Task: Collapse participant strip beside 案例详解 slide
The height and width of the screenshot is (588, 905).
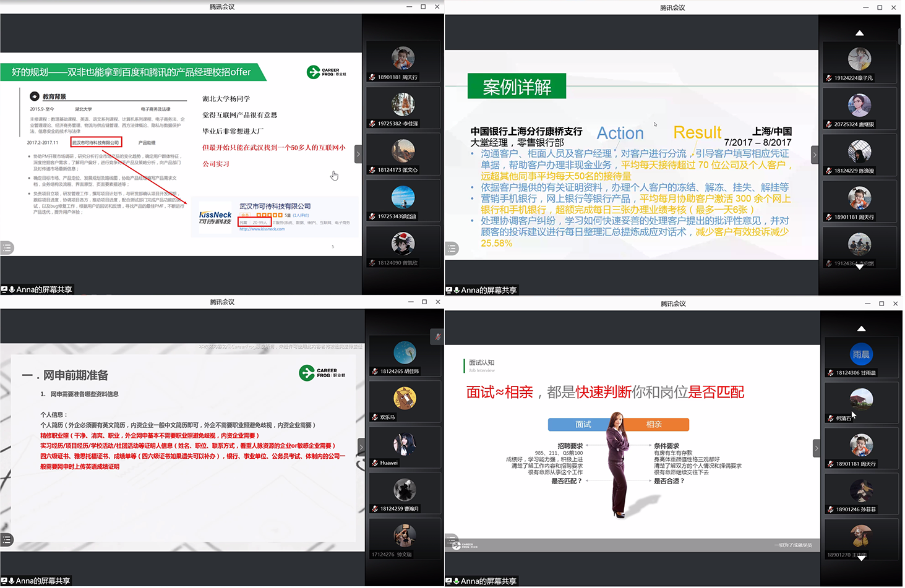Action: tap(814, 155)
